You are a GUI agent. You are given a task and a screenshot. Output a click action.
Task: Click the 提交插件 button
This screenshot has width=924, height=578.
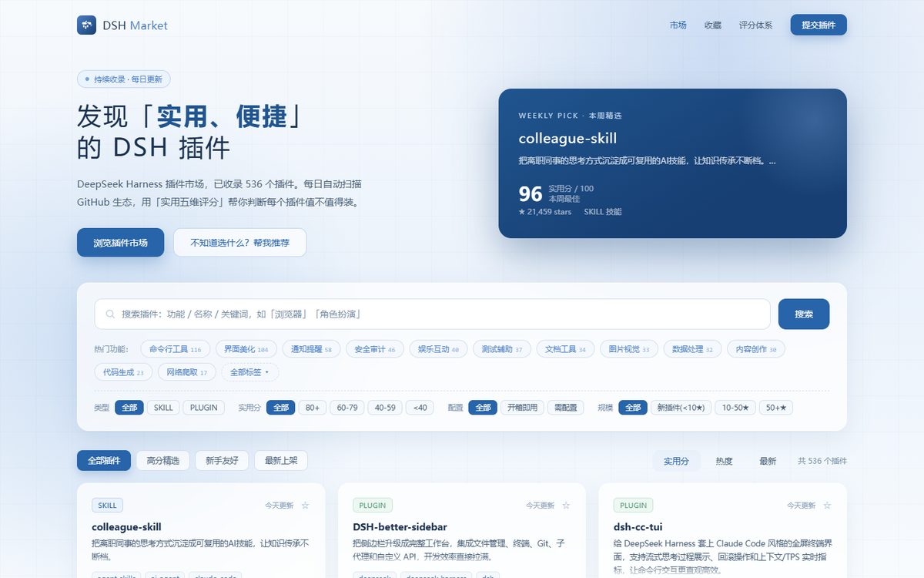(819, 25)
